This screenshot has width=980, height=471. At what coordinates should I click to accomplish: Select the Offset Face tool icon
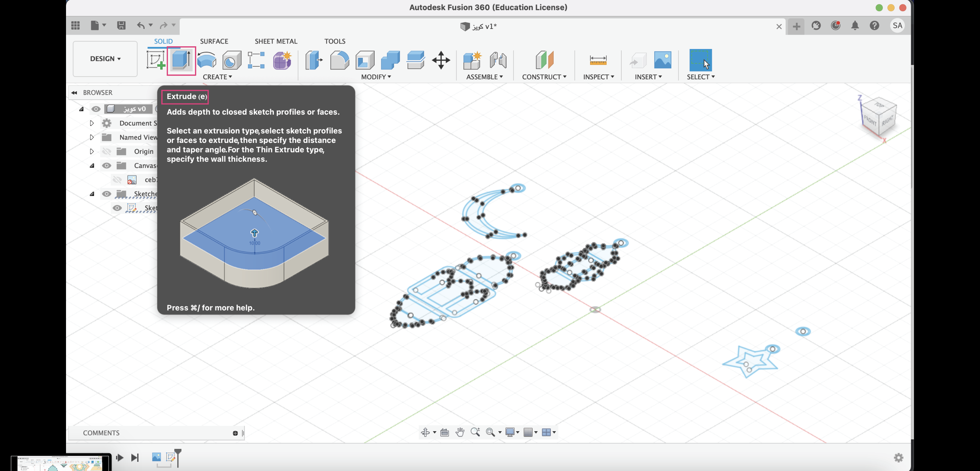415,60
